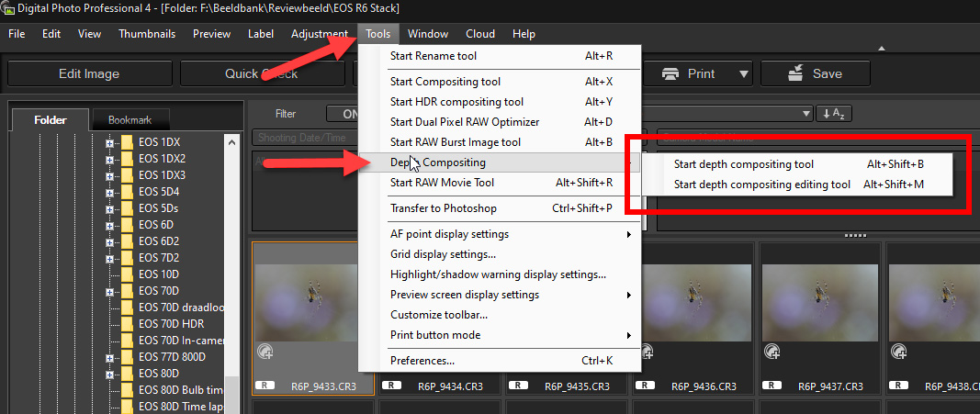Click the Edit Image button
980x414 pixels.
pos(88,73)
